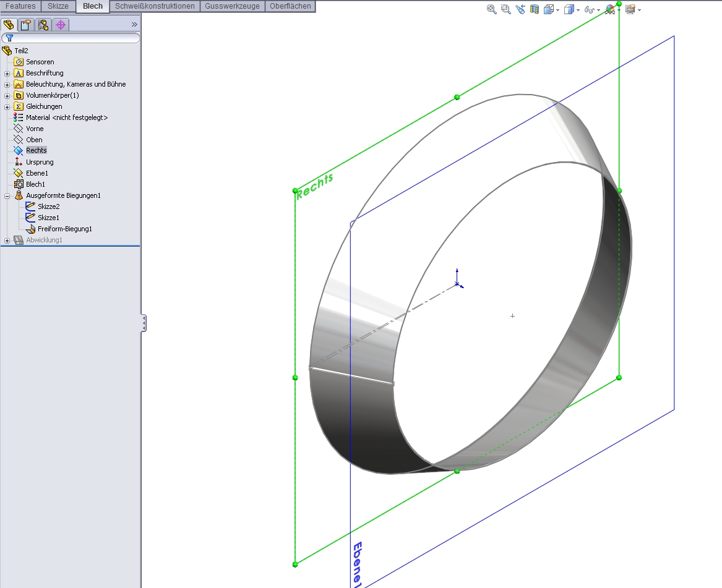Viewport: 722px width, 588px height.
Task: Expand the Abwicklung1 node
Action: [x=7, y=240]
